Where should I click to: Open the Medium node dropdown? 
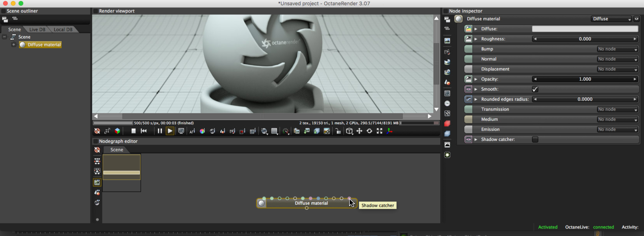pyautogui.click(x=617, y=119)
